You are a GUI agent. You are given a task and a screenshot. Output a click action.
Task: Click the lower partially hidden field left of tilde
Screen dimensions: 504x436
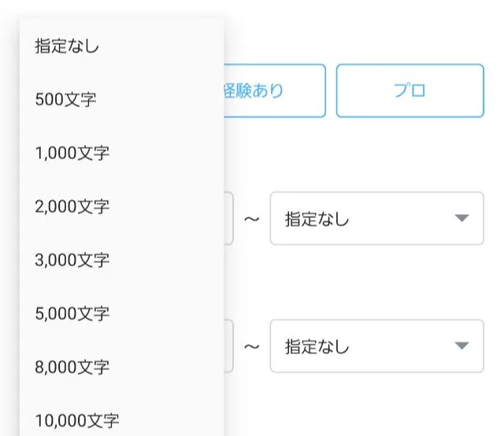(x=228, y=345)
